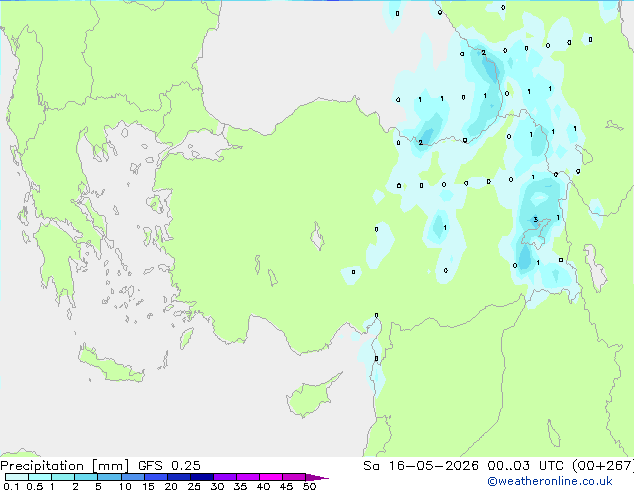Screen dimensions: 634x490
Task: Pick the magenta legend swatch between 40 and 45
Action: (x=271, y=477)
